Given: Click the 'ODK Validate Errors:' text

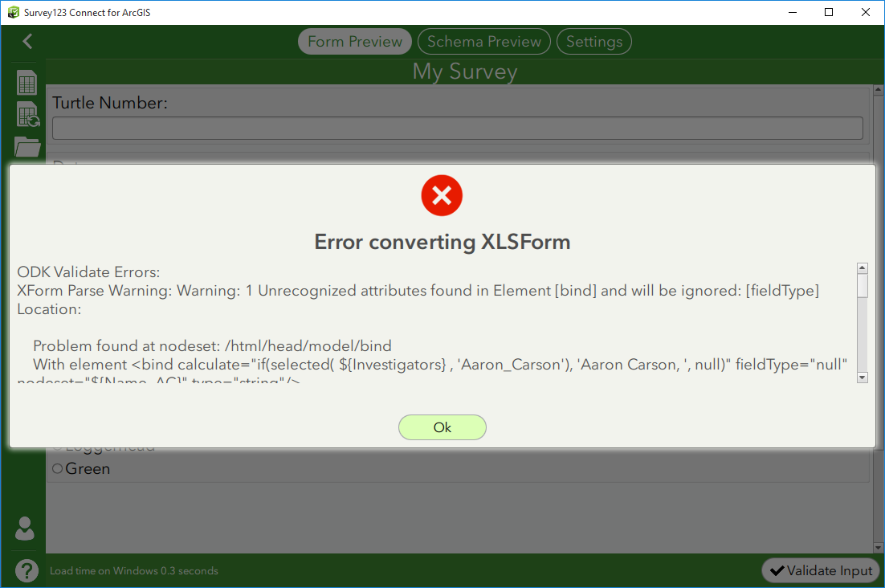Looking at the screenshot, I should pos(88,272).
